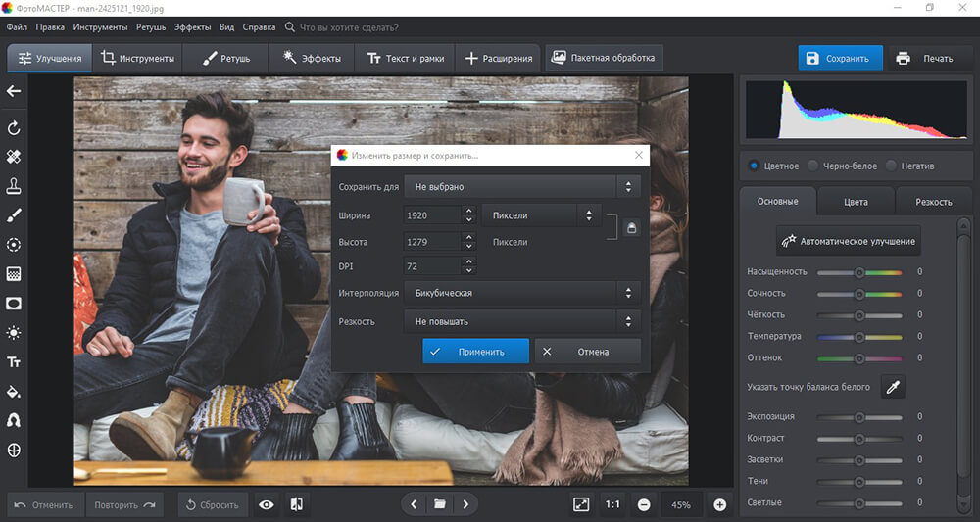Viewport: 980px width, 522px height.
Task: Click the fit-to-screen icon at bottom
Action: pyautogui.click(x=581, y=504)
